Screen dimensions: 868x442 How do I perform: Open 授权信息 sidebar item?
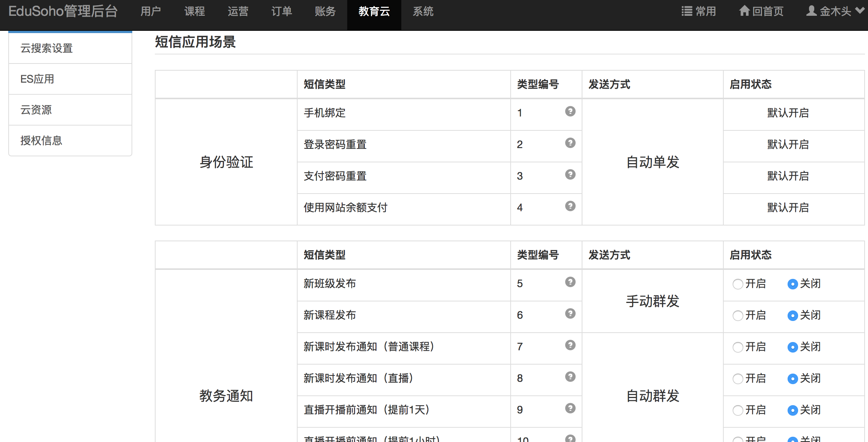[41, 141]
